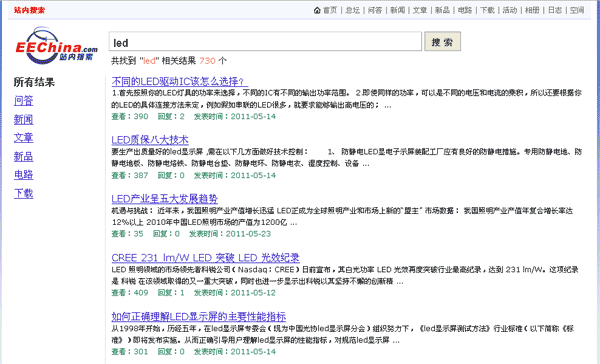Click the home icon beside 首页
The height and width of the screenshot is (364, 600).
(317, 10)
